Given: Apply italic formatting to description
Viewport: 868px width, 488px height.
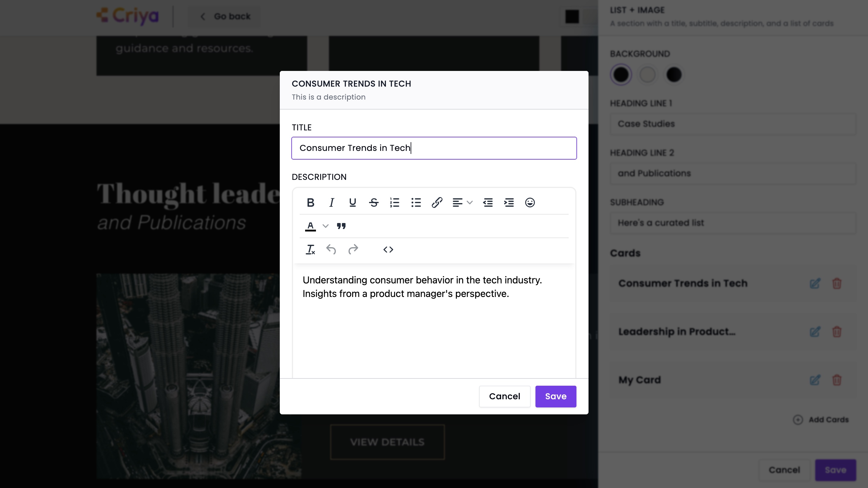Looking at the screenshot, I should 332,203.
